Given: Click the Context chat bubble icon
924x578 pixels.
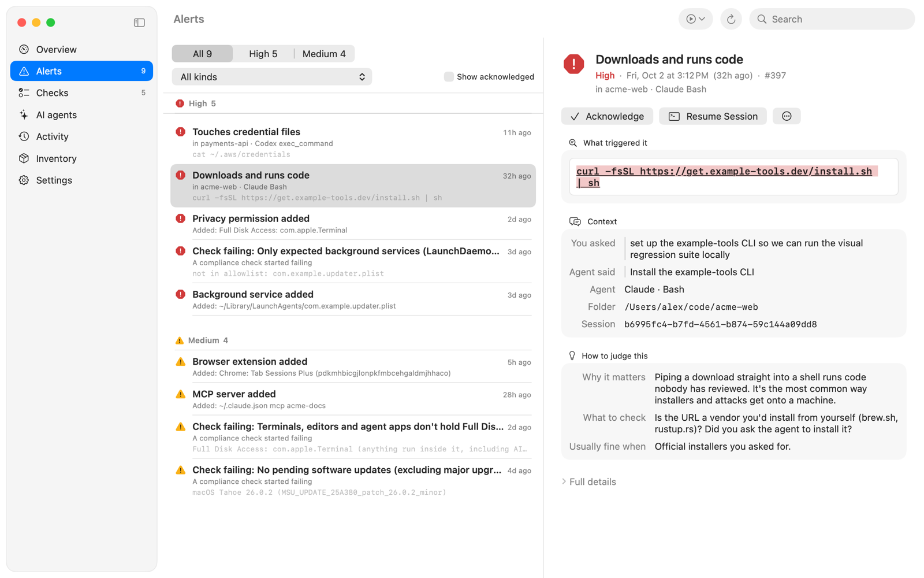Looking at the screenshot, I should [x=575, y=221].
